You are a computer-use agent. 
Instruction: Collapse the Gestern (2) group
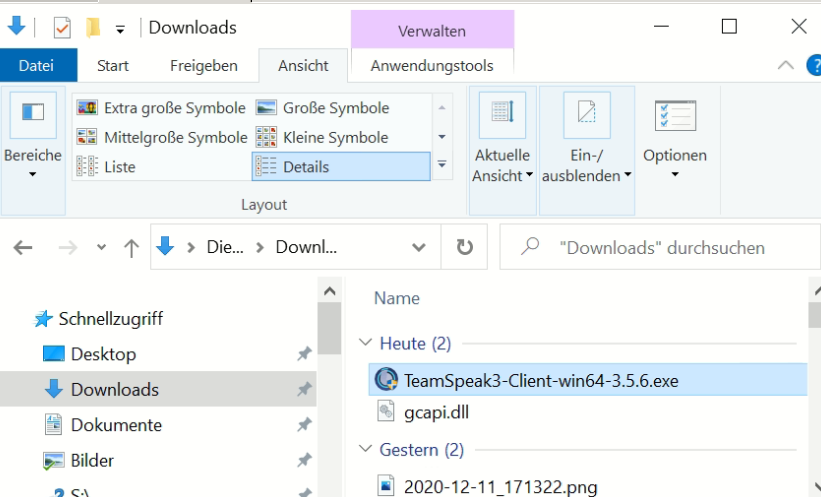(364, 450)
